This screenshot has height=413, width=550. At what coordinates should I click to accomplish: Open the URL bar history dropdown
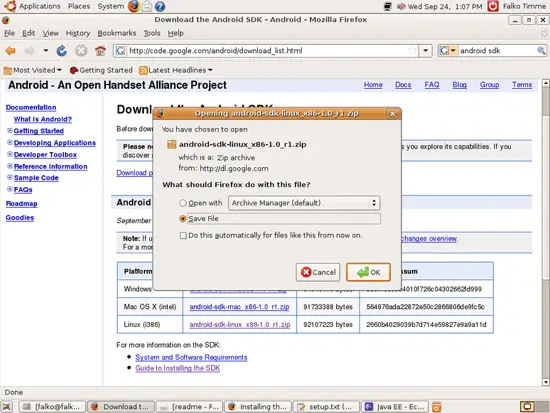425,51
